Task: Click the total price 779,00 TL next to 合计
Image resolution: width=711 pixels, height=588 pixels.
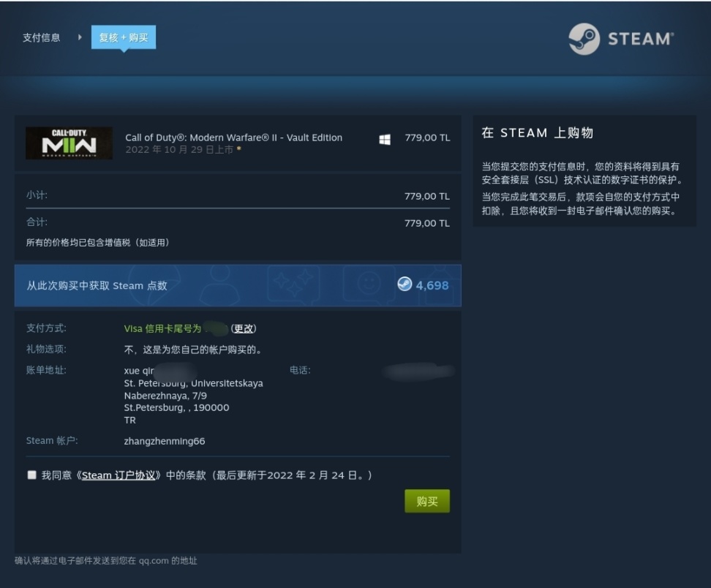Action: (427, 223)
